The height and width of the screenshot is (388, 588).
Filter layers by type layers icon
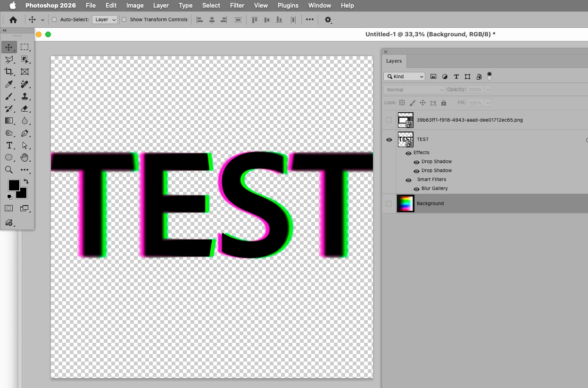[x=456, y=76]
